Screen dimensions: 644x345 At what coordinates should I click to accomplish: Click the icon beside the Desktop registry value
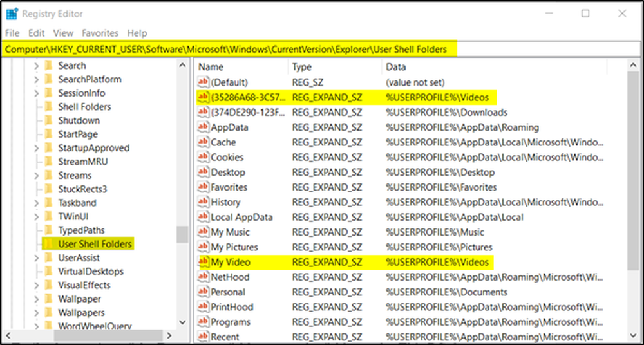click(204, 172)
